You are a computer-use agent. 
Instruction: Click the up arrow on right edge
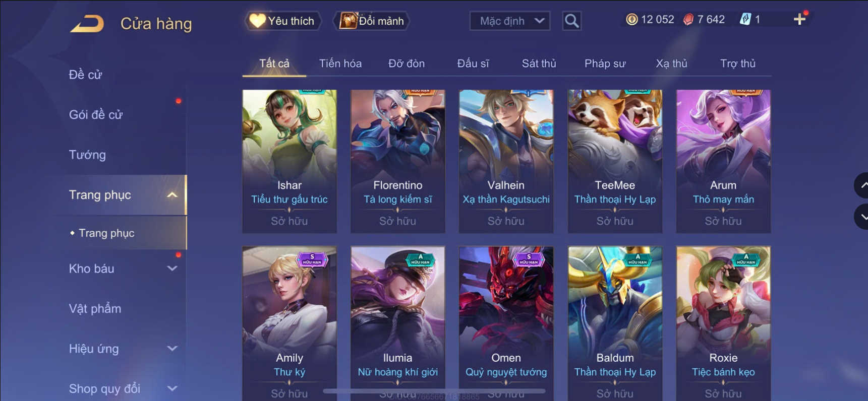(862, 185)
